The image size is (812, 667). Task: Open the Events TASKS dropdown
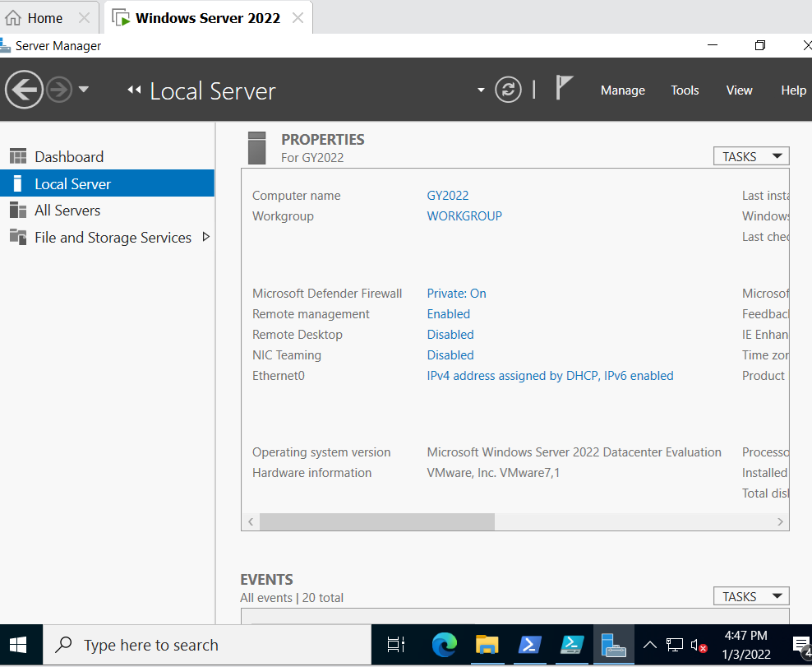751,596
